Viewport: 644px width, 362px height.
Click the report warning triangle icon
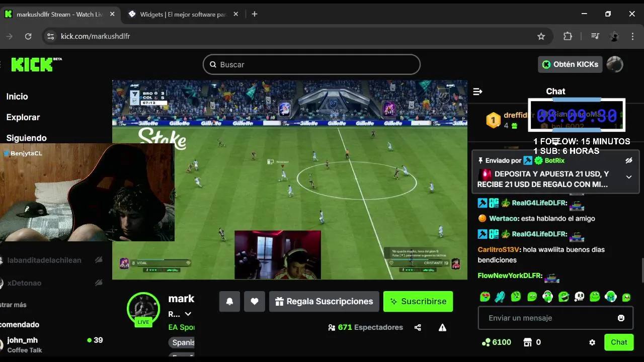point(442,327)
